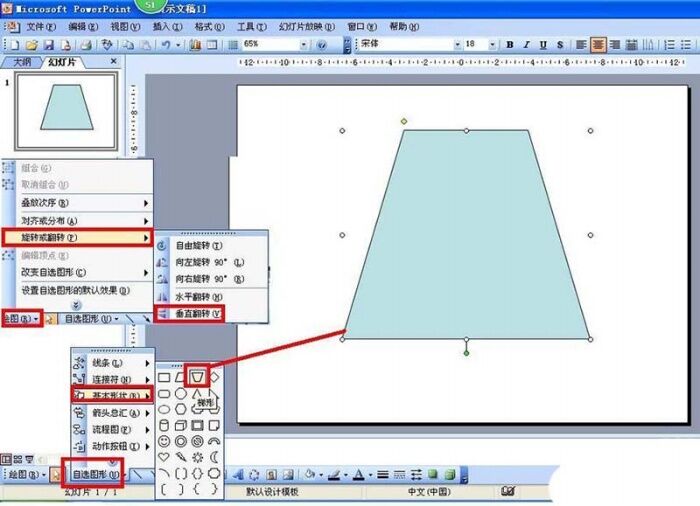
Task: Select the rectangle shape in the basic shapes palette
Action: [x=164, y=377]
